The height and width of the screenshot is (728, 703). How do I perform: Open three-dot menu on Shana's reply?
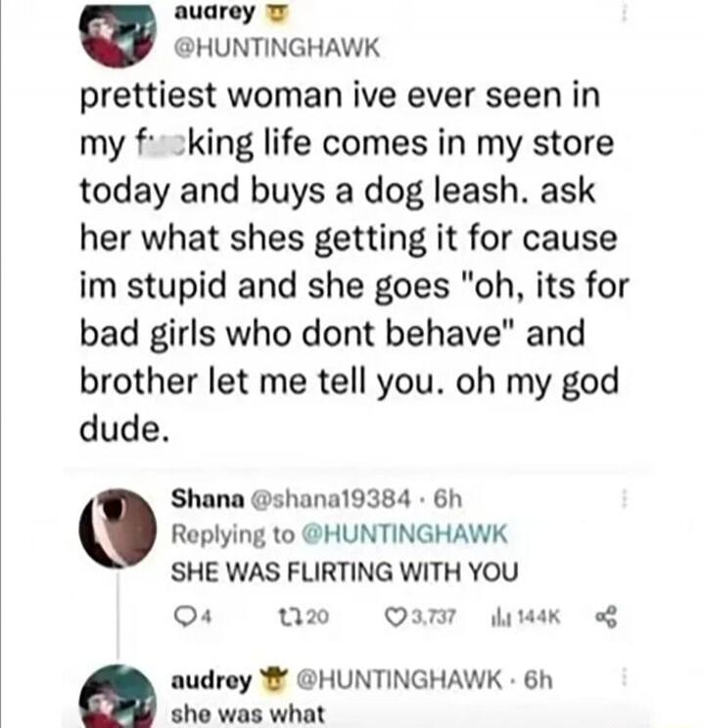(x=625, y=499)
